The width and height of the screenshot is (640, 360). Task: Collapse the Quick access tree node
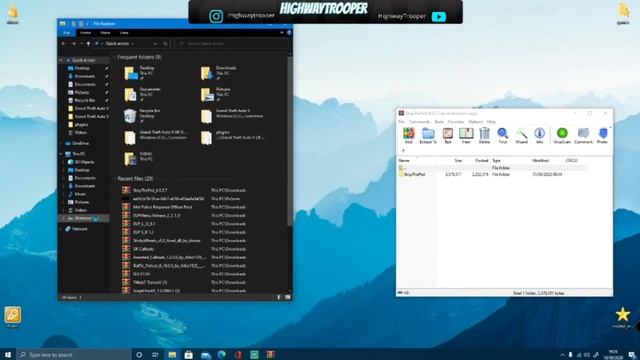pos(61,60)
